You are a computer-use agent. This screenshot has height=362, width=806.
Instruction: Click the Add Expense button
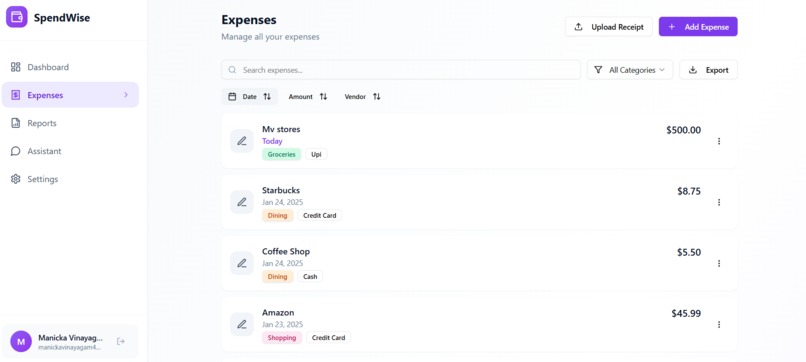pyautogui.click(x=698, y=27)
